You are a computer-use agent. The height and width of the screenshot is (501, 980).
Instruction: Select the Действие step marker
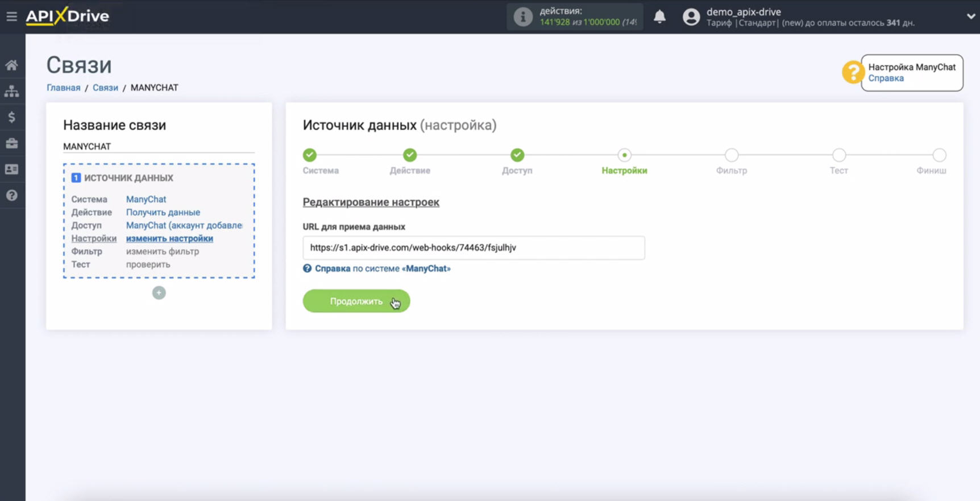(410, 155)
